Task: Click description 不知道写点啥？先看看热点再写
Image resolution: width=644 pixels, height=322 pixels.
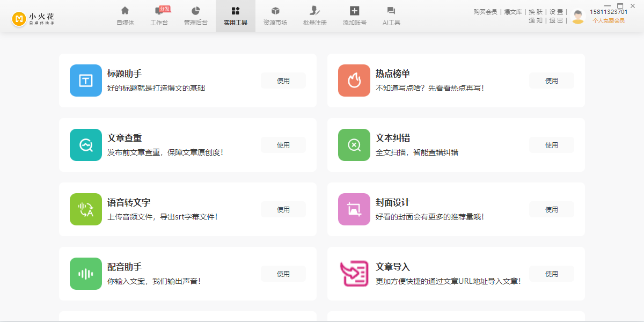Action: 430,88
